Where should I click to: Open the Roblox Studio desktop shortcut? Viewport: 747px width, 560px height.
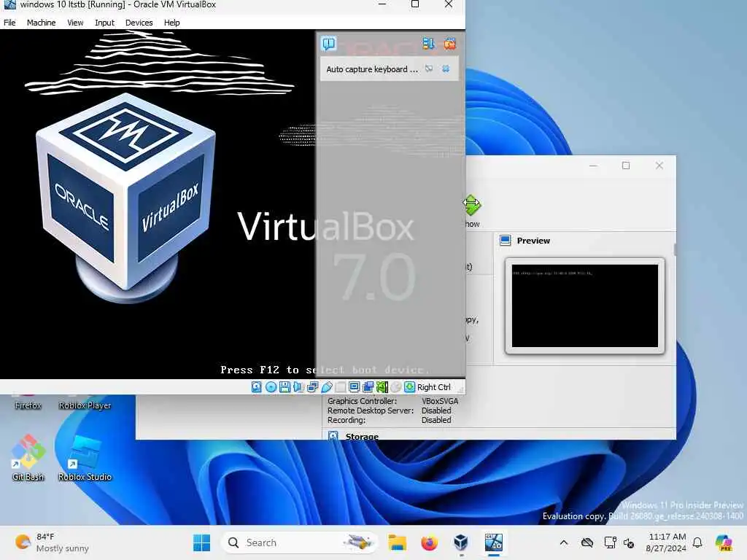(85, 458)
